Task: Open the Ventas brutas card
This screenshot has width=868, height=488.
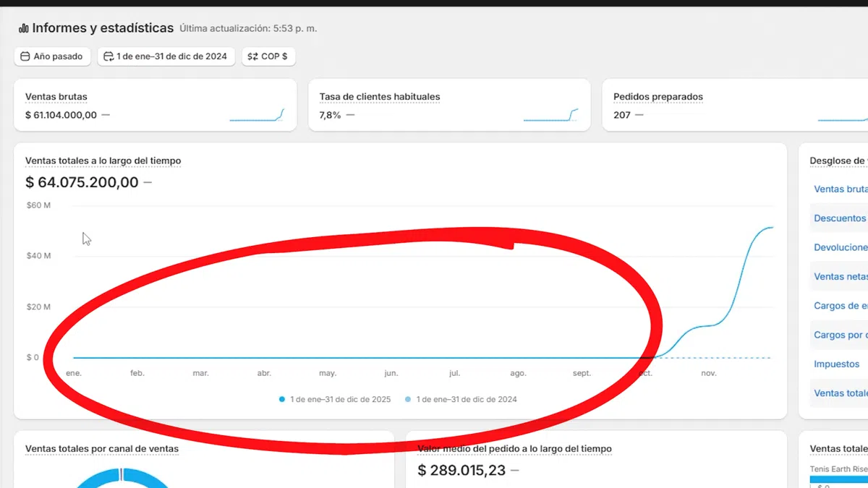Action: pos(156,105)
